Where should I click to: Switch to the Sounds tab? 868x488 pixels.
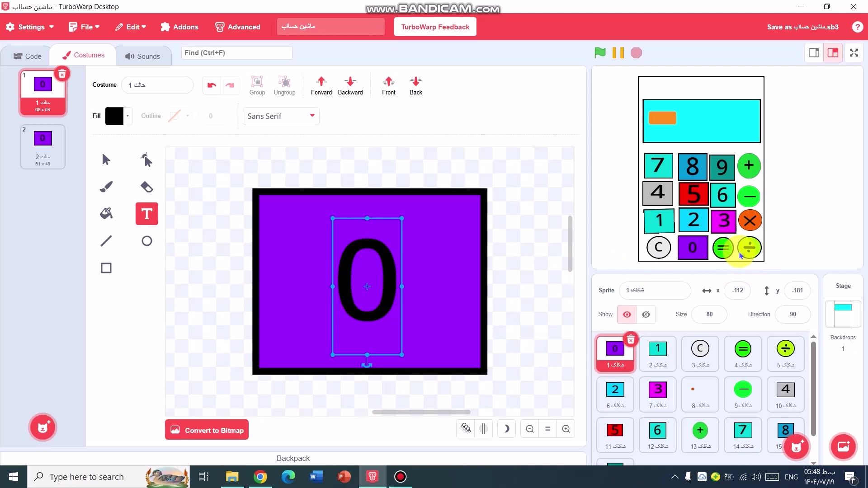(x=143, y=56)
